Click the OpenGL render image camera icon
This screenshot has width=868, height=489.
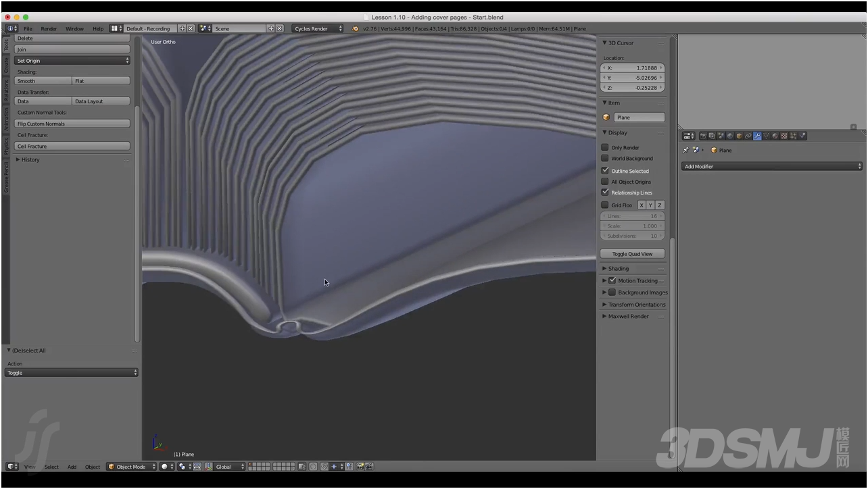[360, 467]
